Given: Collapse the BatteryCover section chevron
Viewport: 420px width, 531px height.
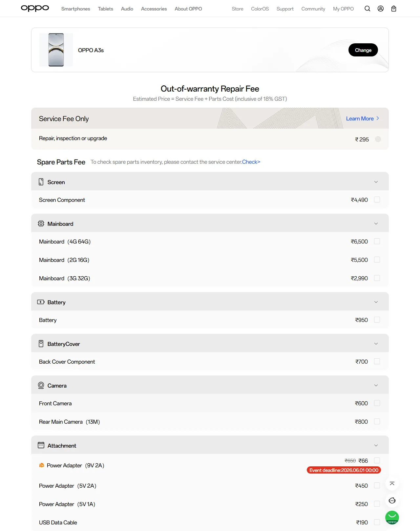Looking at the screenshot, I should click(376, 344).
